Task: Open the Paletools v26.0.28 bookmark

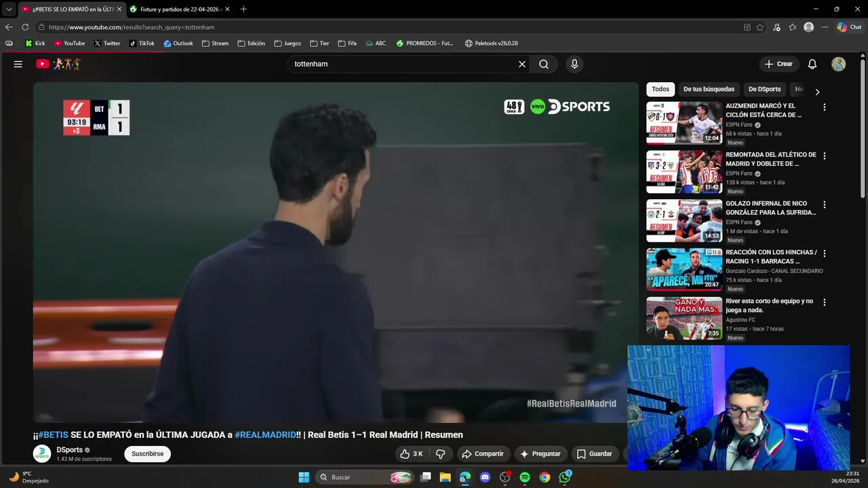Action: coord(491,43)
